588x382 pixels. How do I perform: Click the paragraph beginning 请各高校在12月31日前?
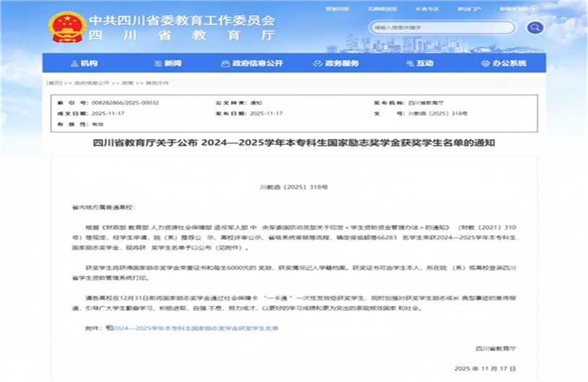[x=294, y=303]
